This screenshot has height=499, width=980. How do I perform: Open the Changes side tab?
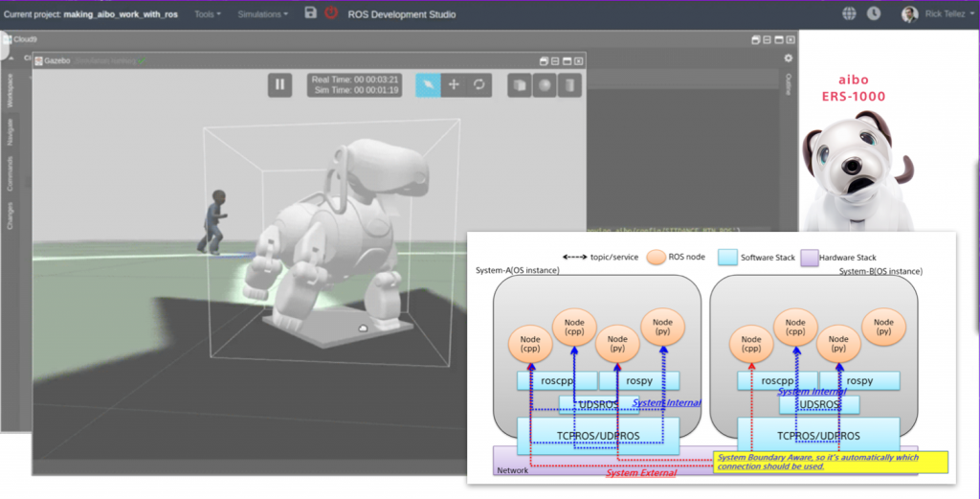click(11, 215)
